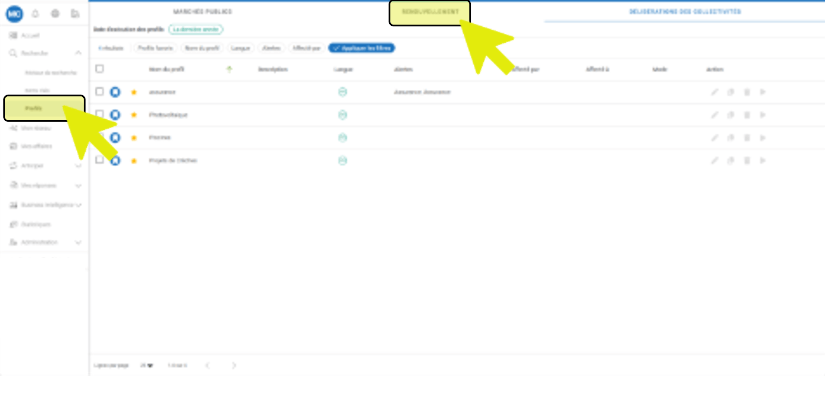The width and height of the screenshot is (825, 414).
Task: Duplicate the Piscines profile with copy icon
Action: pyautogui.click(x=731, y=138)
